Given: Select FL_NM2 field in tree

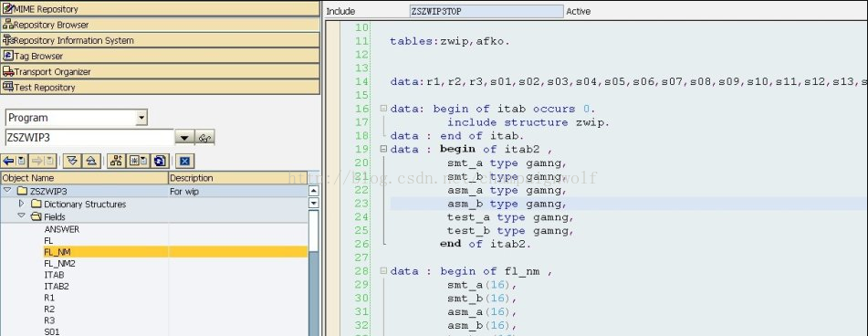Looking at the screenshot, I should (x=59, y=264).
